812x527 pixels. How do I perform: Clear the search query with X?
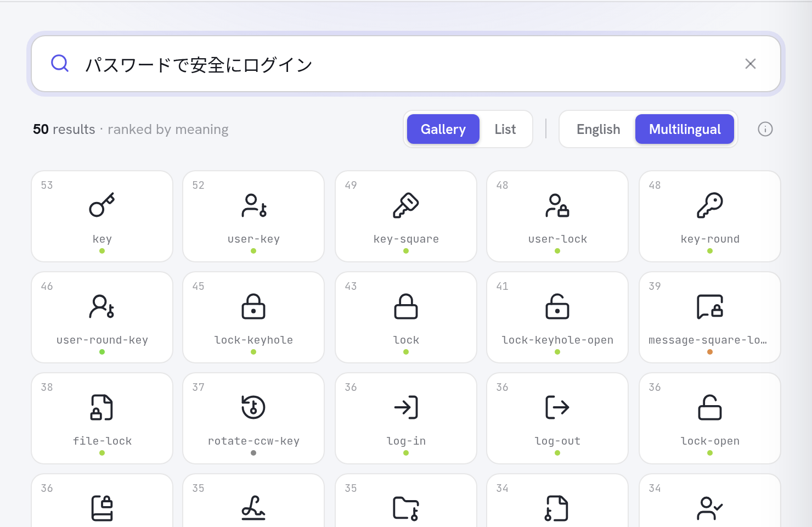(x=751, y=64)
